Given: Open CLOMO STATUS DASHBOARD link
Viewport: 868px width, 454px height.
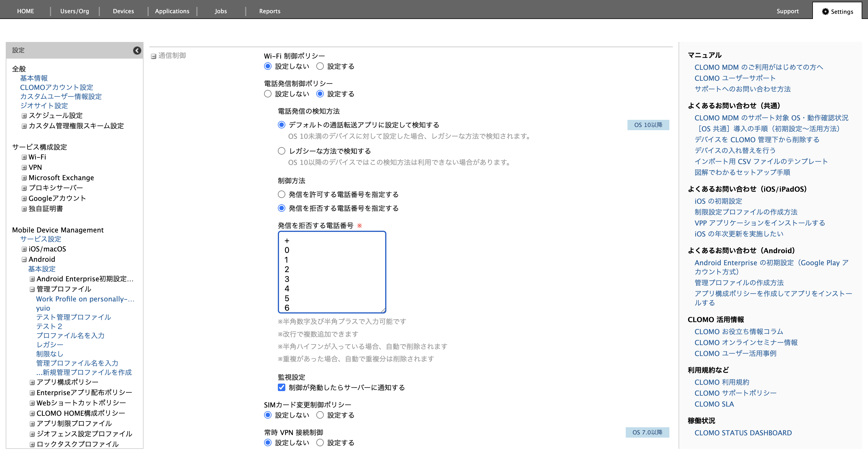Looking at the screenshot, I should (x=743, y=433).
